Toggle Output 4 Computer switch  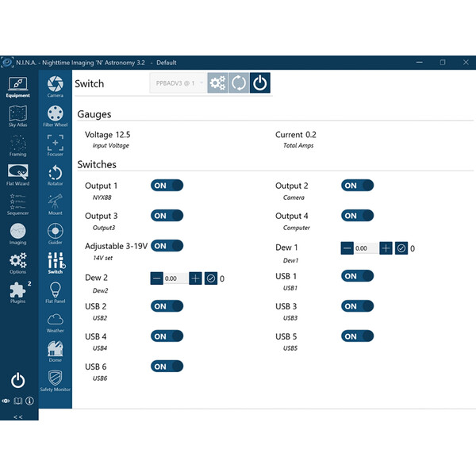point(357,216)
